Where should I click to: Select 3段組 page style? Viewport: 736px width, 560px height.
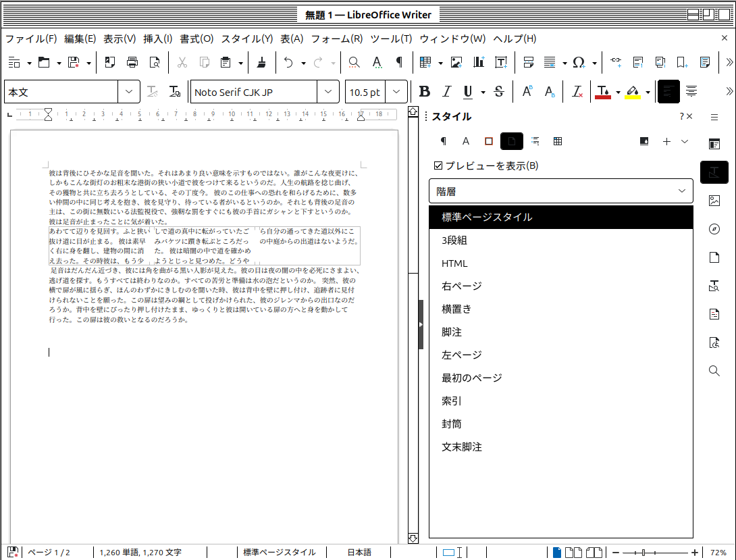click(561, 240)
